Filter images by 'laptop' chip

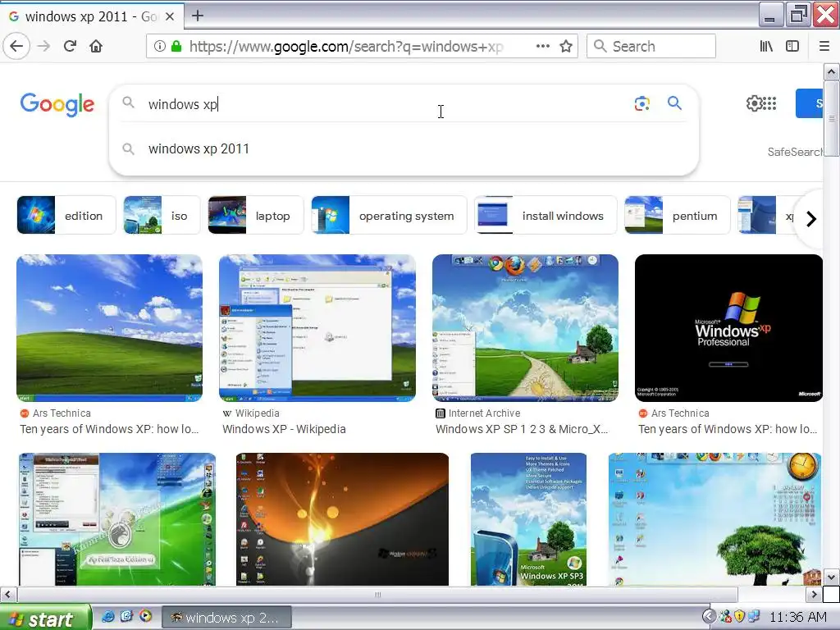256,216
